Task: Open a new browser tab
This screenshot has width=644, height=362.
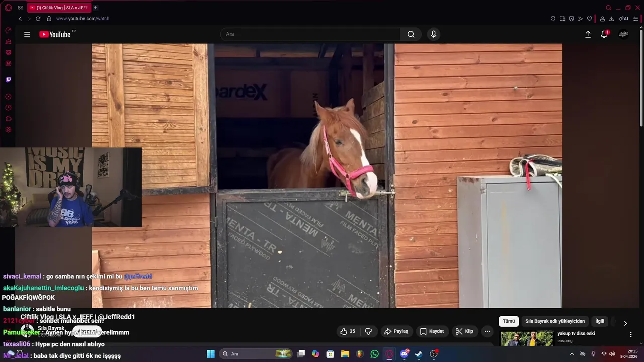Action: 95,8
